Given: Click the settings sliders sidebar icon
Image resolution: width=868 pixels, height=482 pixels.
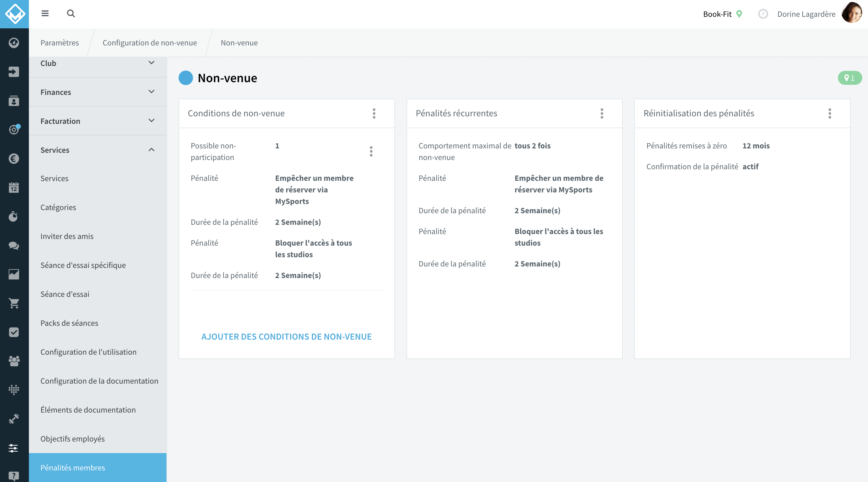Looking at the screenshot, I should pos(14,448).
